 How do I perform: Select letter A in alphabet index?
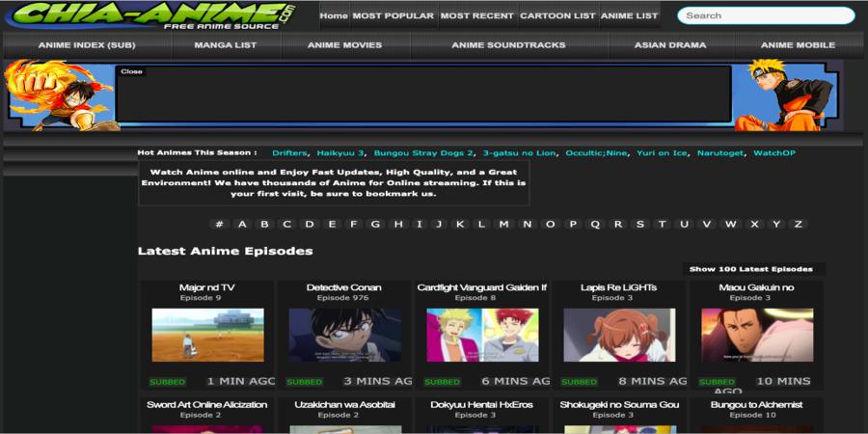[242, 224]
